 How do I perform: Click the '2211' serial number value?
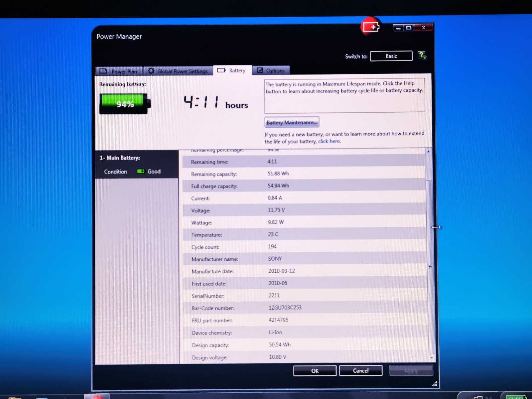pos(274,295)
